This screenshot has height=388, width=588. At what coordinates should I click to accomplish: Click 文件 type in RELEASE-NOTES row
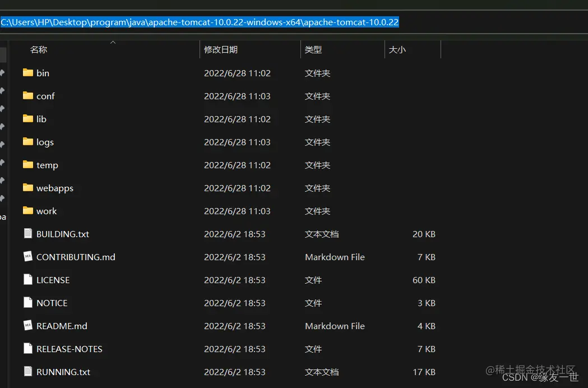(x=313, y=349)
